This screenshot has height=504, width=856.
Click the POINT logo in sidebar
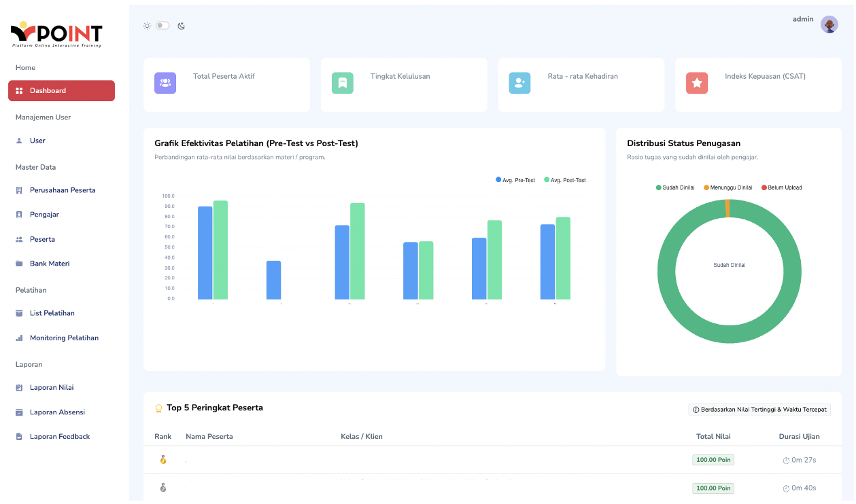coord(56,34)
